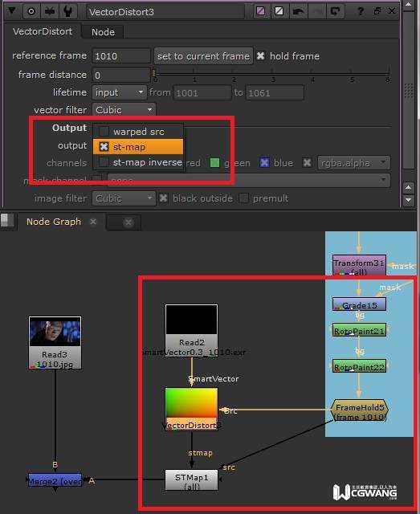Select the VectorDistort3 node in graph

[x=191, y=409]
